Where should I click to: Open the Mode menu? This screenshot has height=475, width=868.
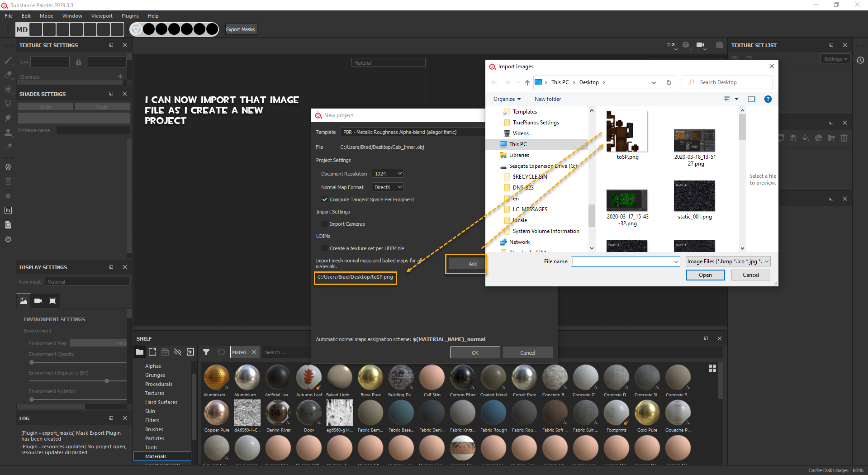(47, 16)
